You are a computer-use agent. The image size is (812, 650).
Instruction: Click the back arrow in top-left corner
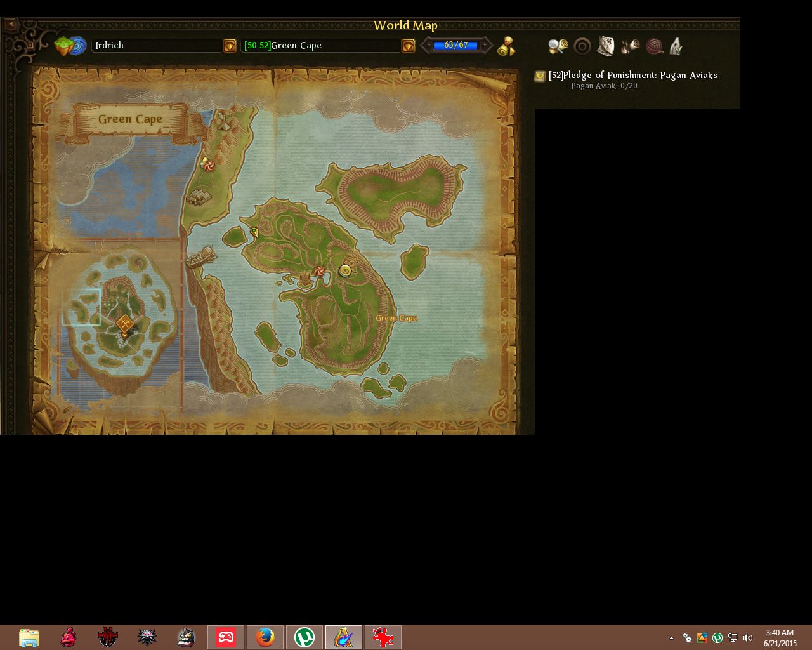(x=10, y=25)
